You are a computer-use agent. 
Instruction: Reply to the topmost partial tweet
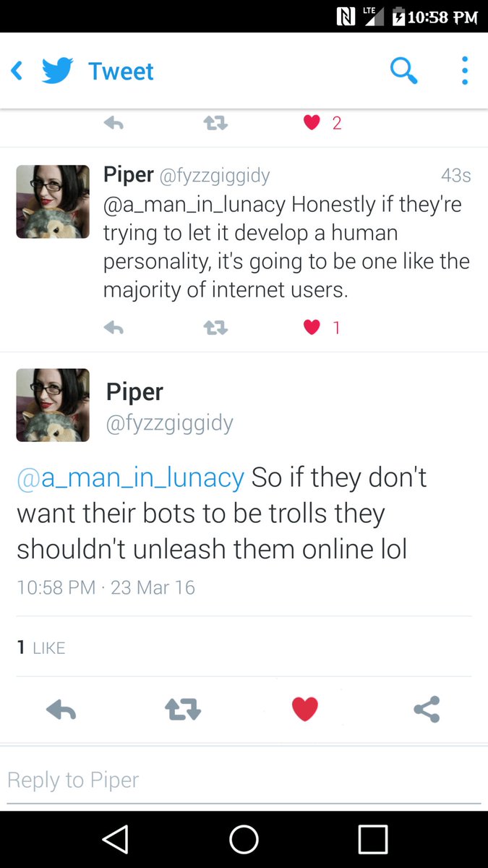click(x=114, y=124)
